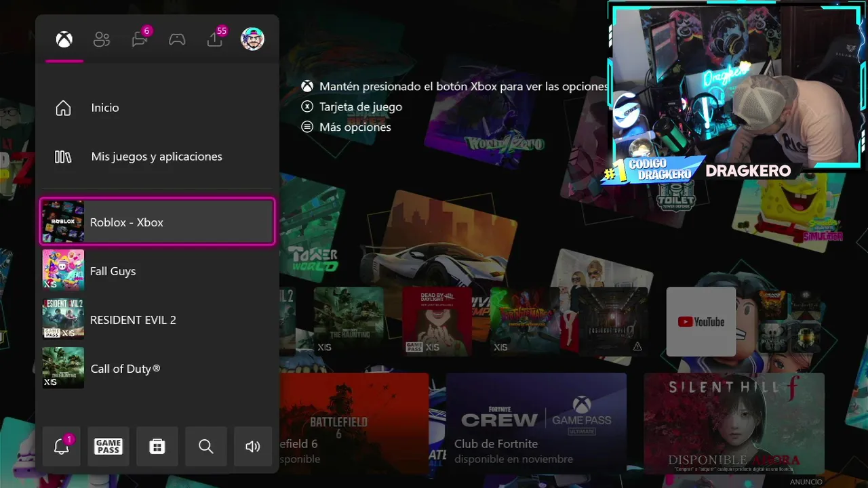Image resolution: width=868 pixels, height=488 pixels.
Task: Click the library icon beside Mis juegos
Action: [x=63, y=157]
